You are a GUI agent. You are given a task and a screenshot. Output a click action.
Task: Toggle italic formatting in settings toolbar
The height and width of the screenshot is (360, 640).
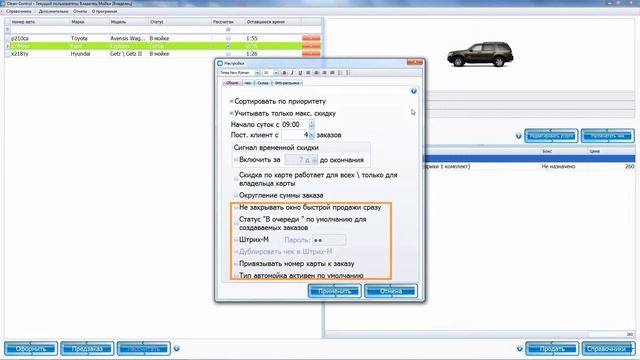tap(292, 73)
